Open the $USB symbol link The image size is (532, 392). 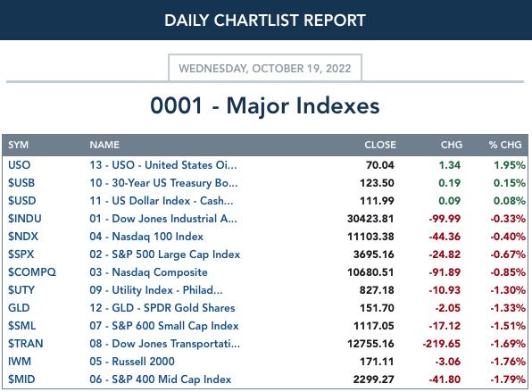(21, 183)
